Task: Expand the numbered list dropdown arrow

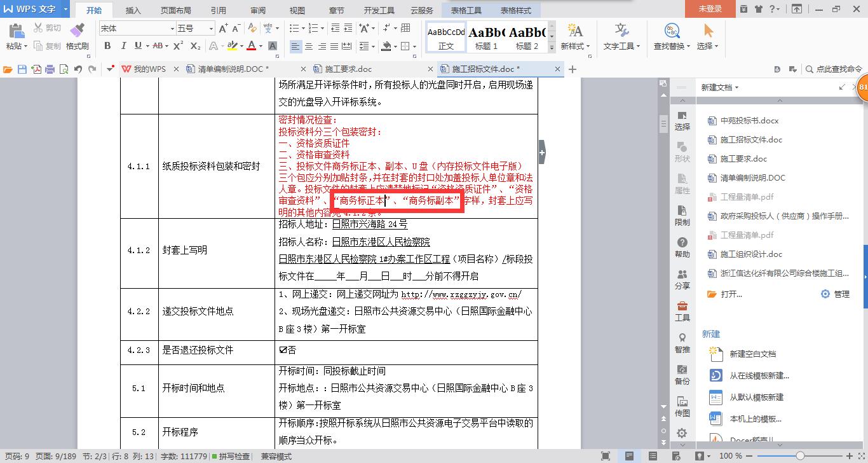Action: tap(322, 29)
